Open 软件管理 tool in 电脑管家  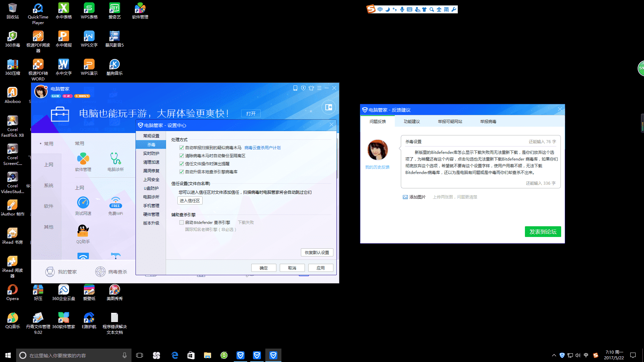[83, 162]
